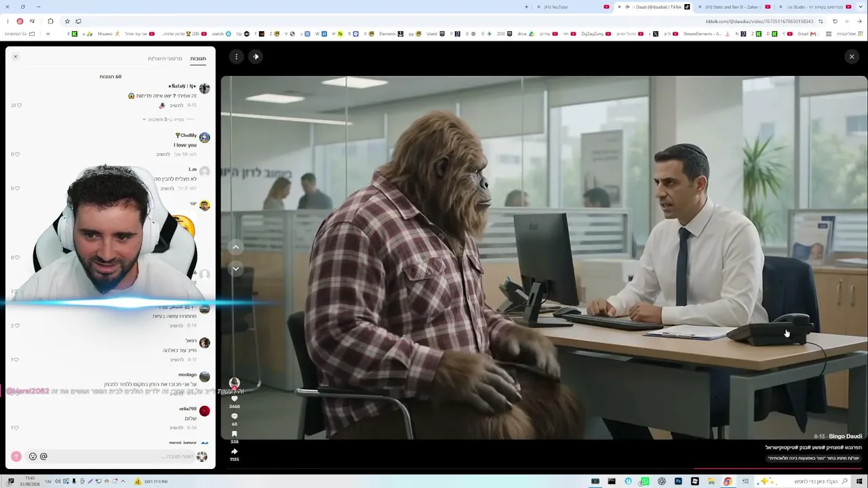Open the moslago username
Viewport: 868px width, 488px height.
[187, 374]
